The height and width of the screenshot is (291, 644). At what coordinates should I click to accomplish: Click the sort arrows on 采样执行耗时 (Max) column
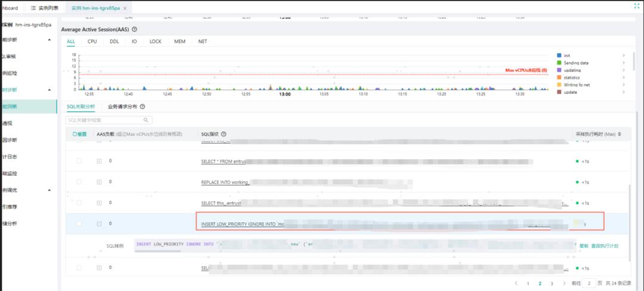click(x=619, y=134)
